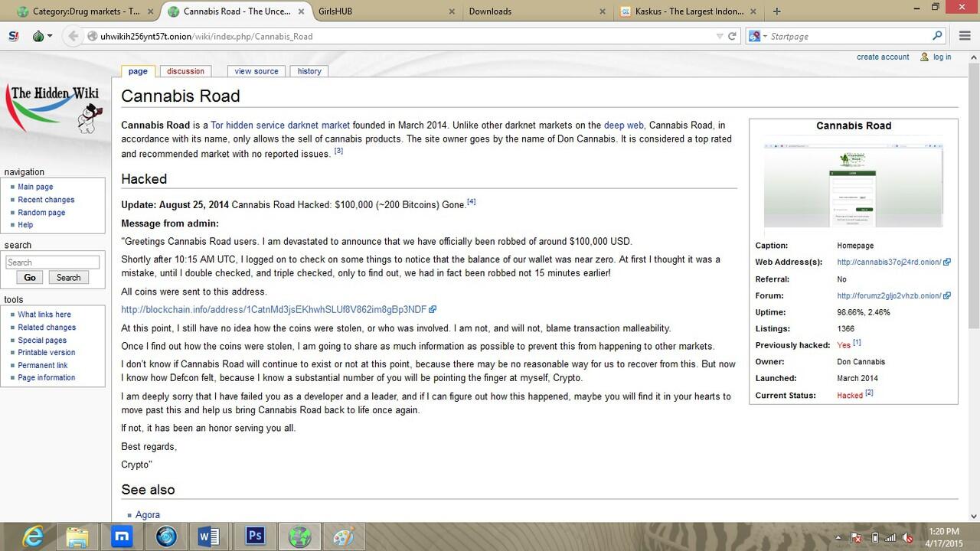Click the log in link
This screenshot has height=551, width=980.
tap(942, 57)
